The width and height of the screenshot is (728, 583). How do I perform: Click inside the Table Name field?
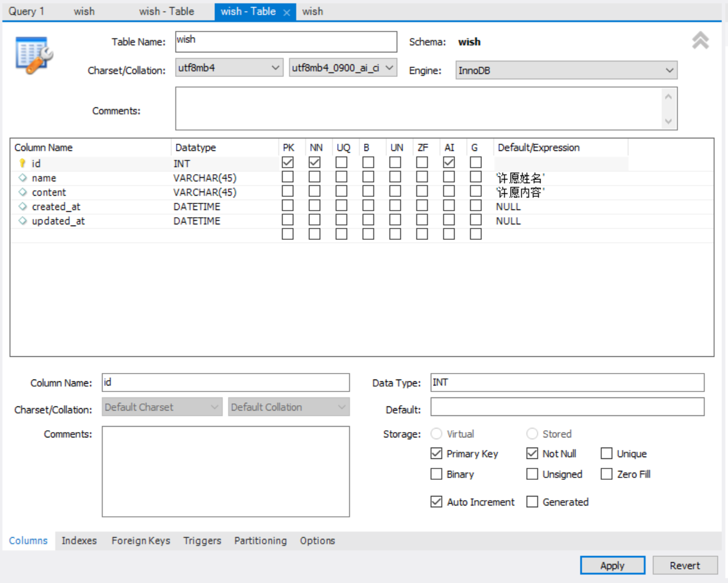point(285,41)
